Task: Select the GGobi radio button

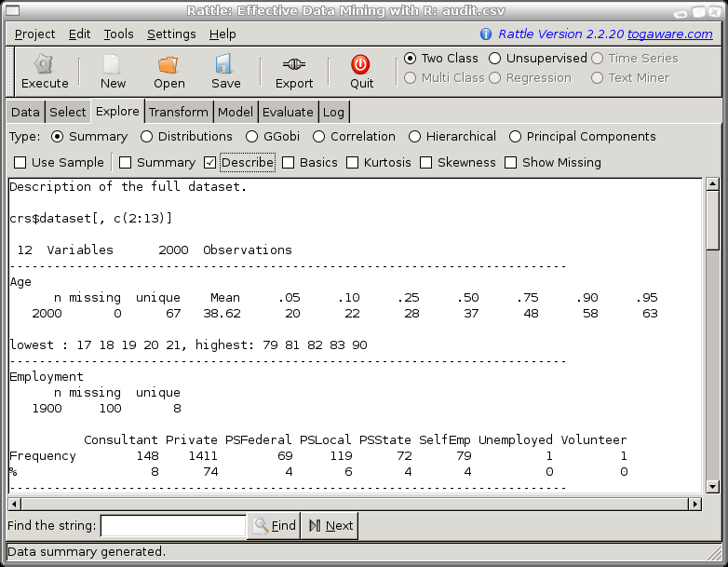Action: [x=251, y=137]
